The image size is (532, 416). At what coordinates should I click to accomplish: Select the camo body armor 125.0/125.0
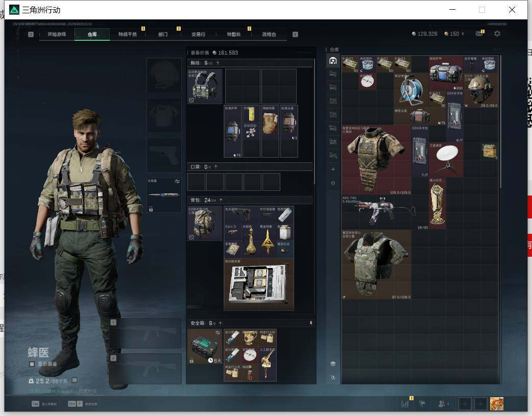(x=377, y=159)
